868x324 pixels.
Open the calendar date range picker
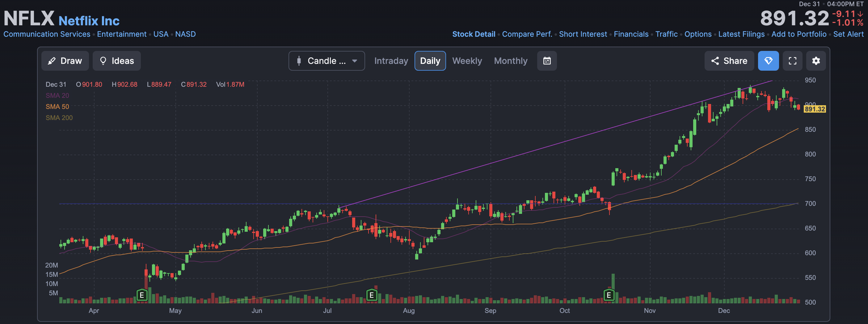546,61
